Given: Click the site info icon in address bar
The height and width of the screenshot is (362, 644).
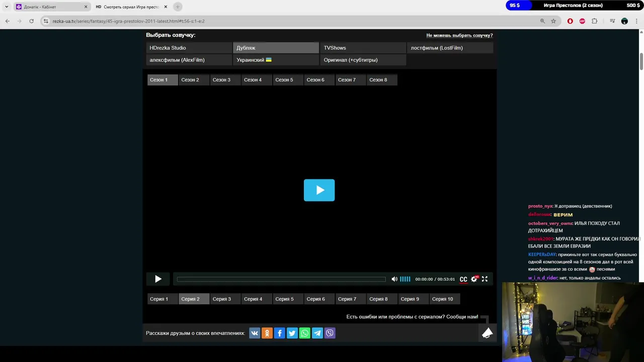Looking at the screenshot, I should click(46, 21).
